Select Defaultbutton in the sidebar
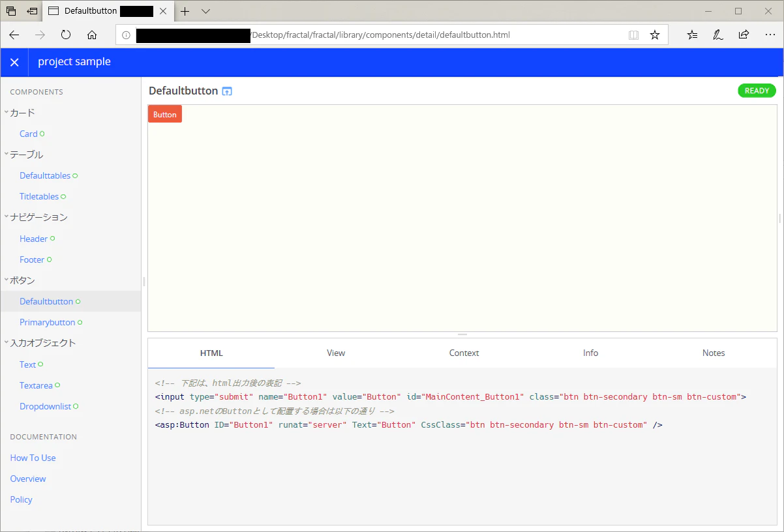This screenshot has width=784, height=532. tap(46, 301)
